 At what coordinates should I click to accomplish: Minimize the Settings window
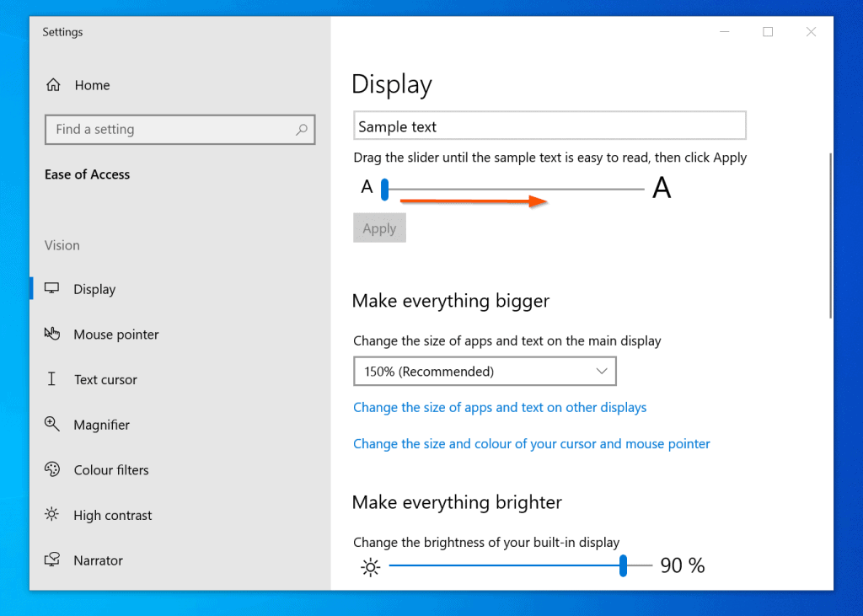[x=724, y=32]
